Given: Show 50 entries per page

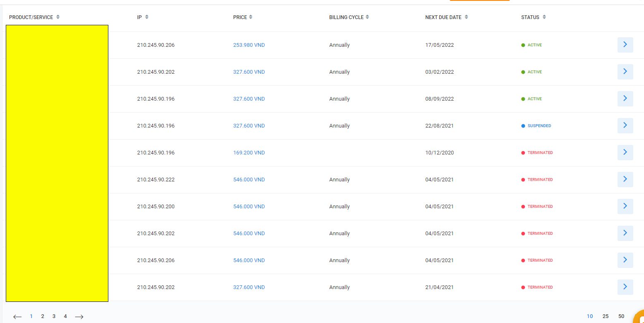Looking at the screenshot, I should click(x=621, y=316).
